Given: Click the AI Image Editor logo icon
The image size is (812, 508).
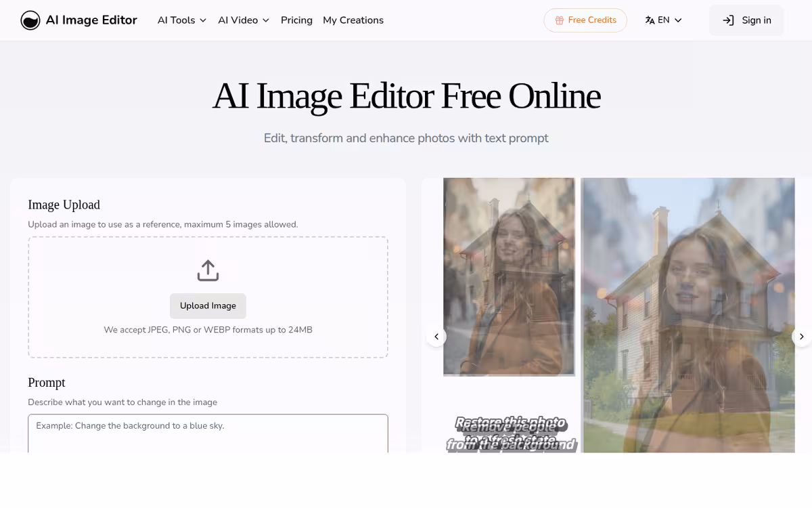Looking at the screenshot, I should pyautogui.click(x=30, y=20).
